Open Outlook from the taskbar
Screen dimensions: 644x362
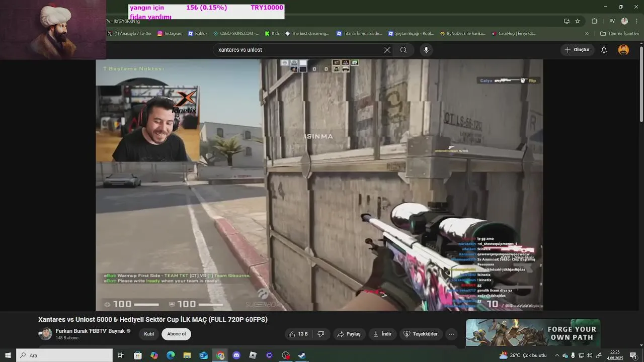point(203,355)
